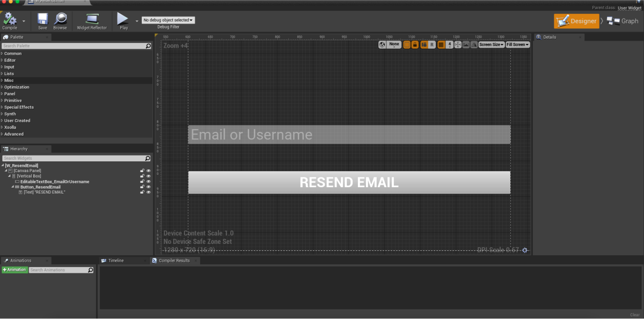Click the DPI Scale settings gear

(525, 250)
